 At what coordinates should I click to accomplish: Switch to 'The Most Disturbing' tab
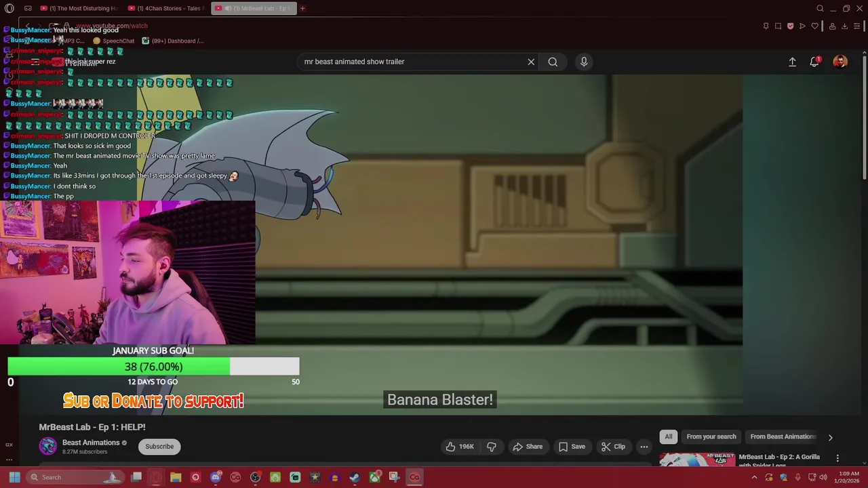coord(79,8)
